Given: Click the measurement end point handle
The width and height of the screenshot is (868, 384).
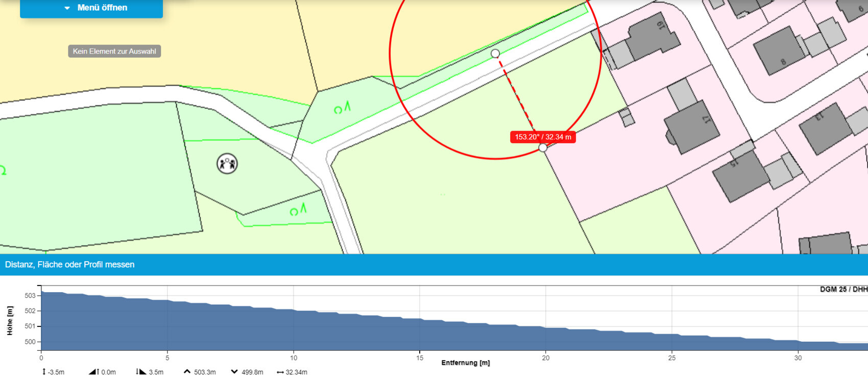Looking at the screenshot, I should 543,147.
